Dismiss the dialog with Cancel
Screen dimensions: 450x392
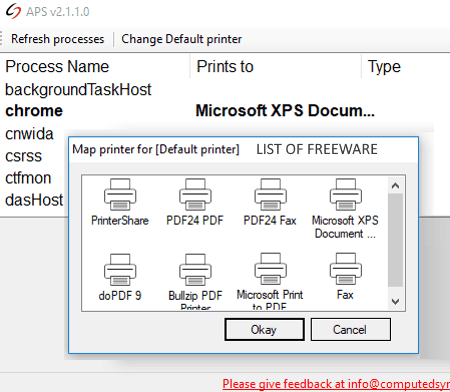[350, 329]
